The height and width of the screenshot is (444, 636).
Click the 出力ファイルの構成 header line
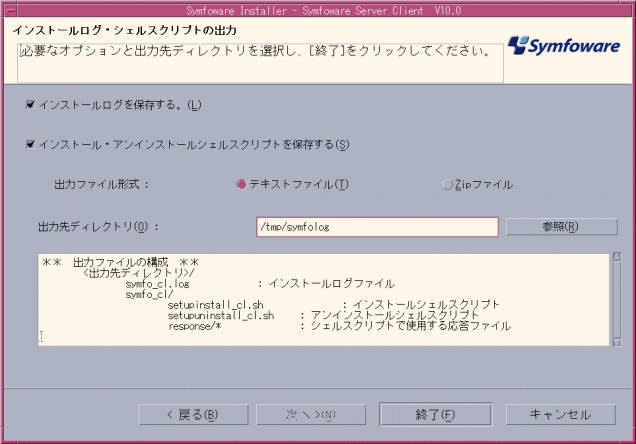pyautogui.click(x=120, y=262)
